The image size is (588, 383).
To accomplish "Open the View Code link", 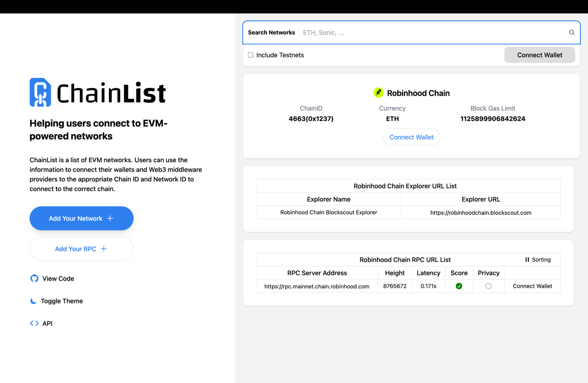I will point(52,279).
